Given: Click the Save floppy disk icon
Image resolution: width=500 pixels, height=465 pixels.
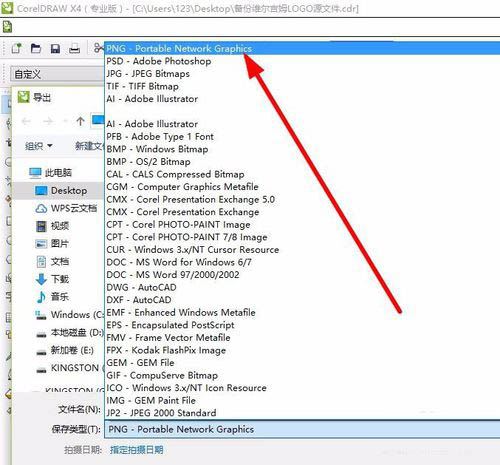Looking at the screenshot, I should tap(55, 49).
